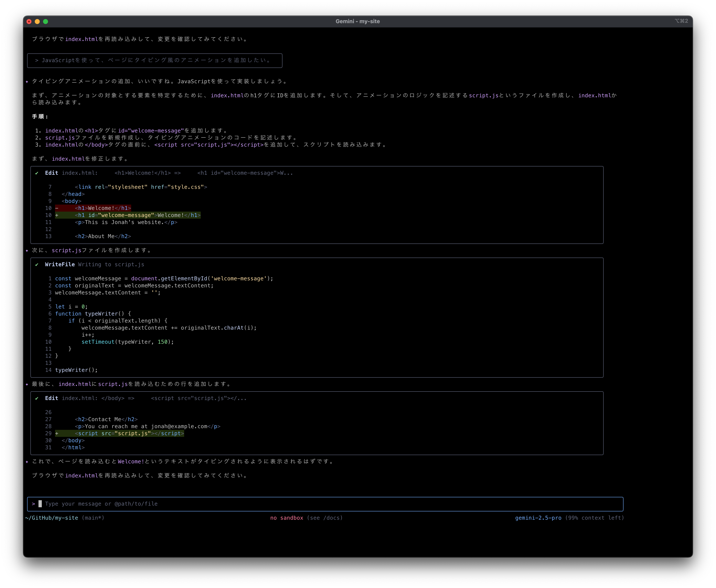Click the '~/GitHub/my-site' path in status bar
716x588 pixels.
[x=52, y=518]
